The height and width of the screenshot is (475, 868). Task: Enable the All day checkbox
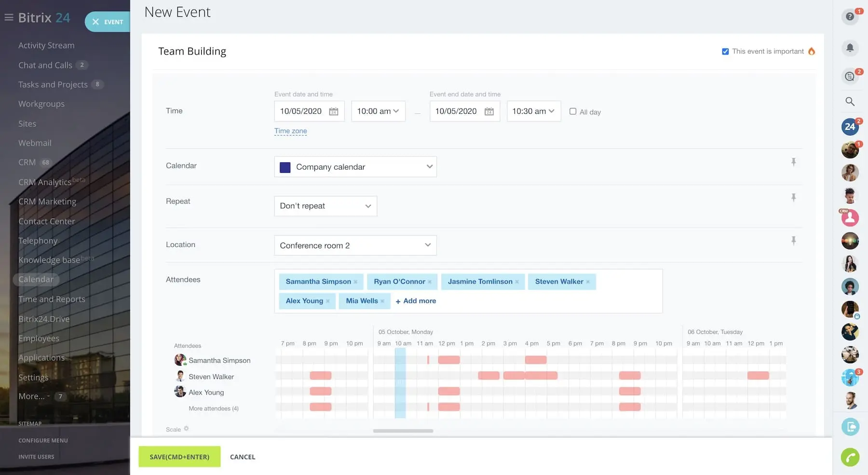tap(573, 111)
